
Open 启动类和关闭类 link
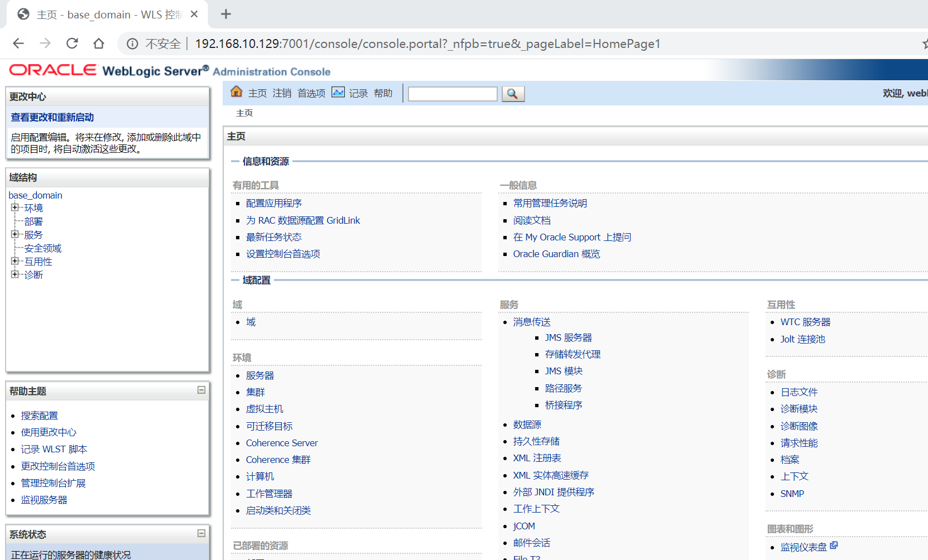[x=278, y=510]
